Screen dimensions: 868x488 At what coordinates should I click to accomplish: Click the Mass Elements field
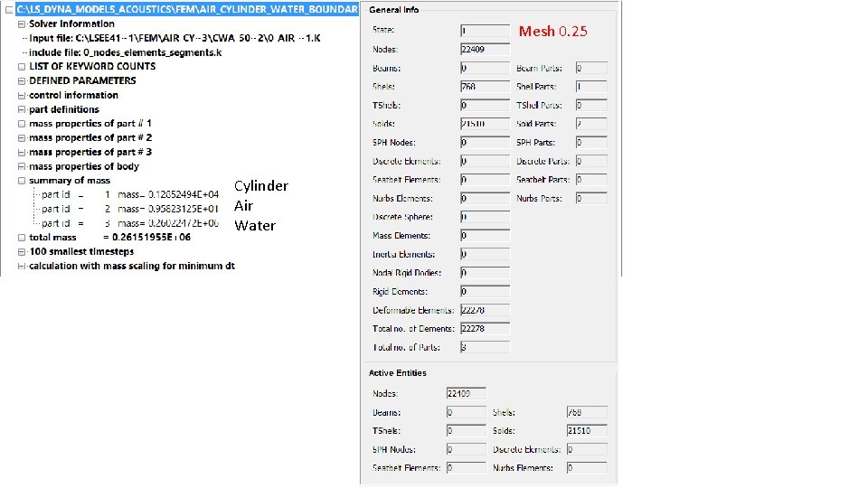coord(485,235)
